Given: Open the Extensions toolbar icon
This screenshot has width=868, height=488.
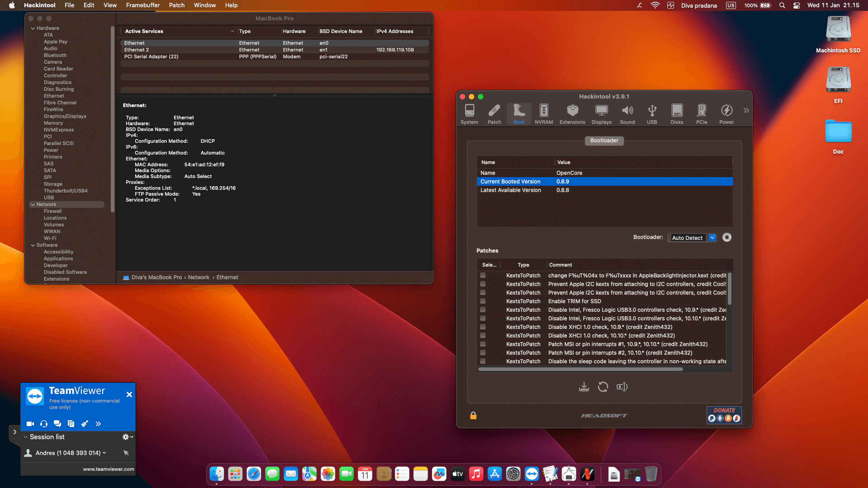Looking at the screenshot, I should click(572, 114).
